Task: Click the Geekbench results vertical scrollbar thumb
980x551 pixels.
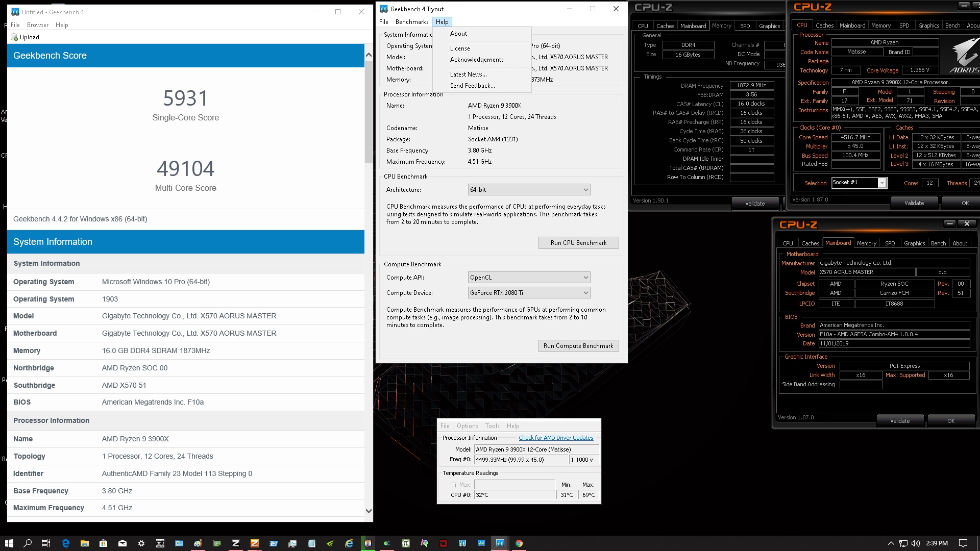Action: 369,112
